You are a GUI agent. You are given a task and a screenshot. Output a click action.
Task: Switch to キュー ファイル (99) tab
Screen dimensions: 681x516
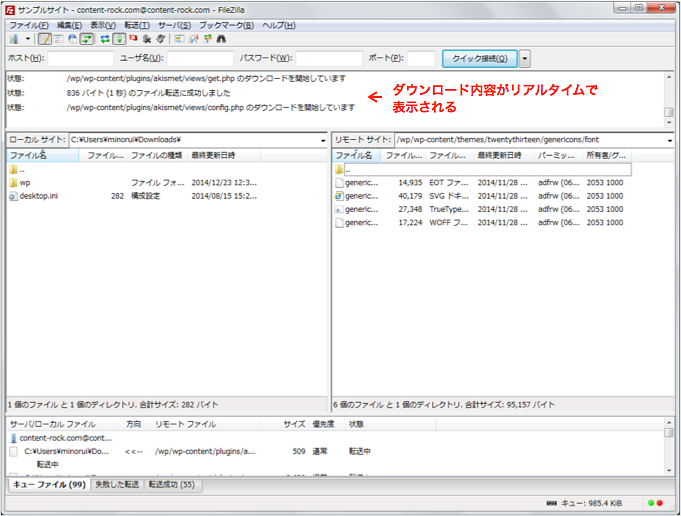49,485
